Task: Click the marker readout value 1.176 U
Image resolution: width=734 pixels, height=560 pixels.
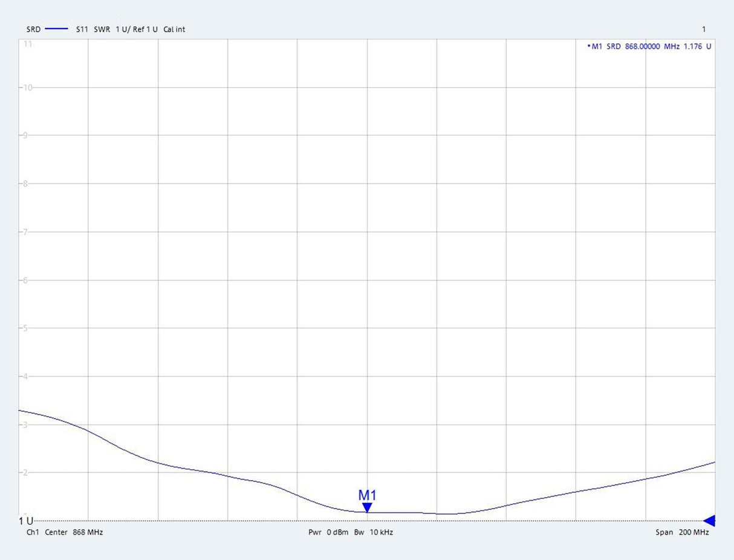Action: tap(697, 47)
